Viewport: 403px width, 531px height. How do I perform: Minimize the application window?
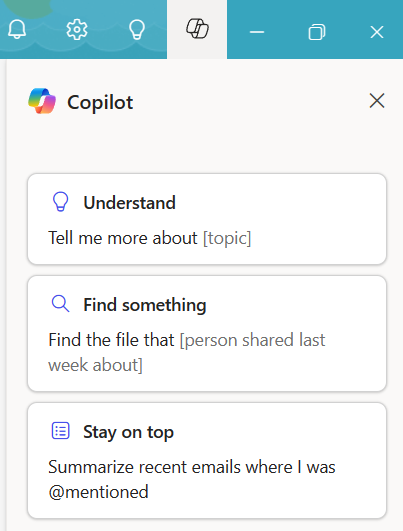click(x=257, y=33)
